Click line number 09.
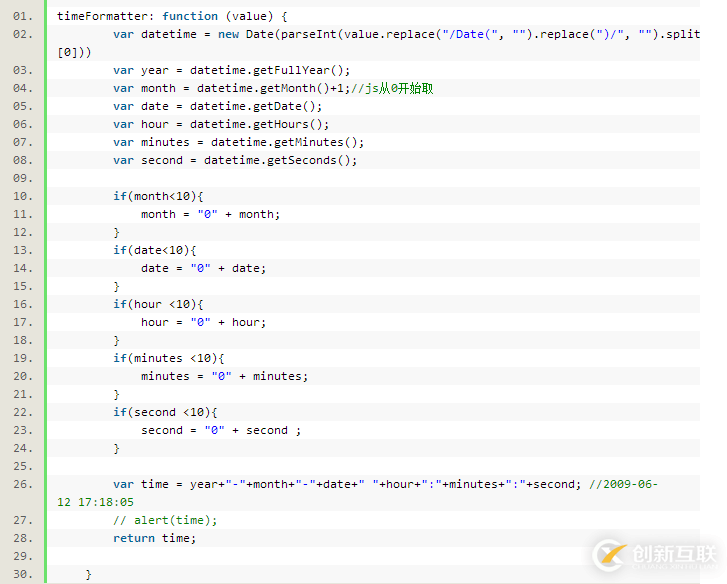This screenshot has height=584, width=727. [x=23, y=178]
